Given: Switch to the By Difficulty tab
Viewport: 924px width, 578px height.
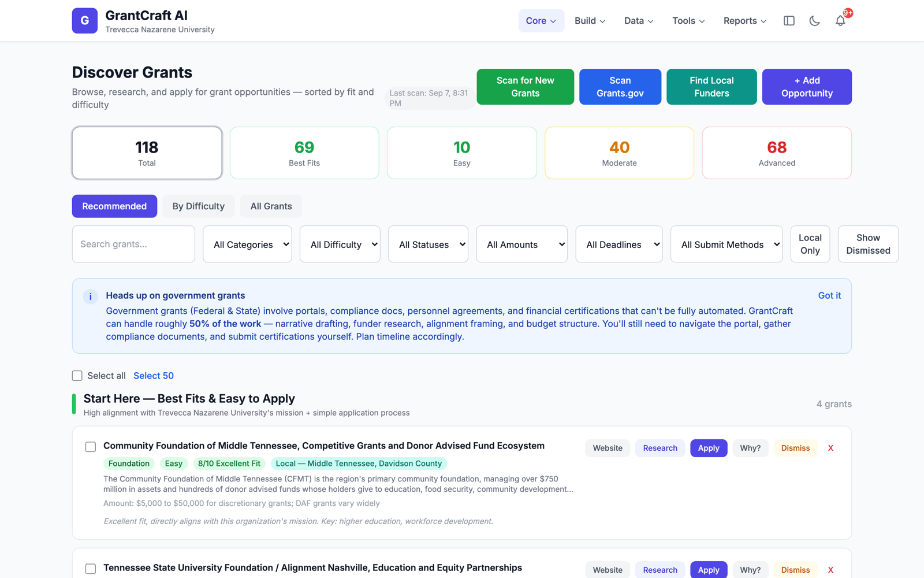Looking at the screenshot, I should pyautogui.click(x=198, y=206).
